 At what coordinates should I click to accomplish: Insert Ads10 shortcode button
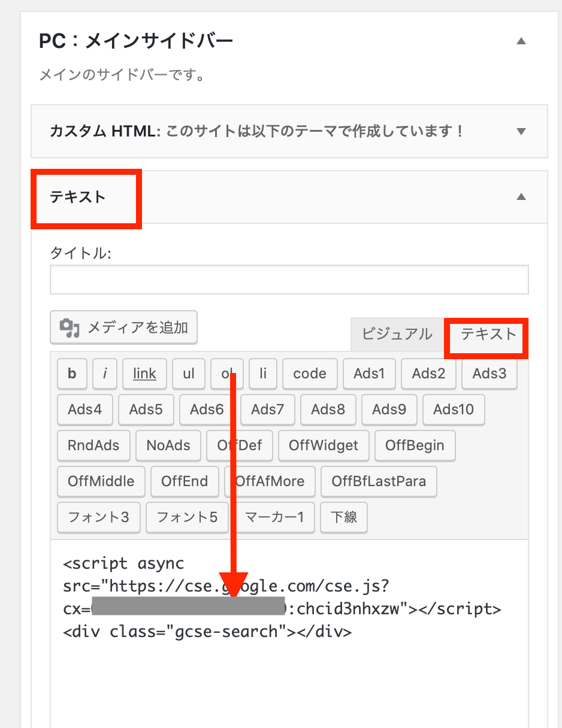[454, 409]
